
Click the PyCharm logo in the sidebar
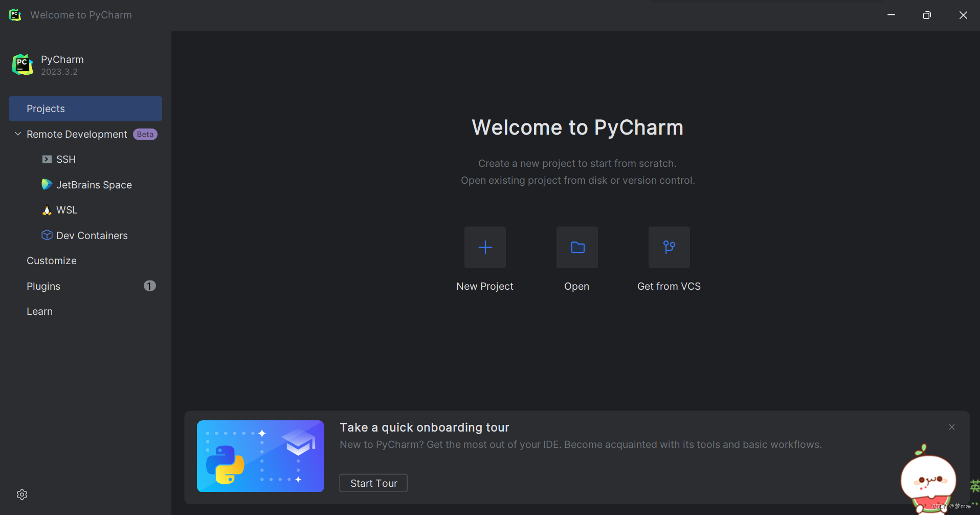[21, 64]
